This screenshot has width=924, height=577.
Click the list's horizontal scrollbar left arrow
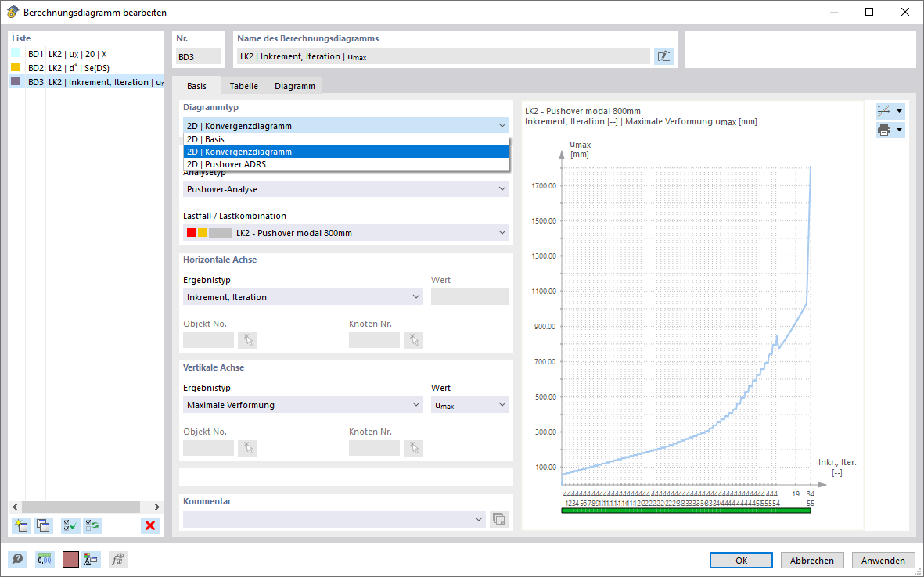pyautogui.click(x=16, y=507)
